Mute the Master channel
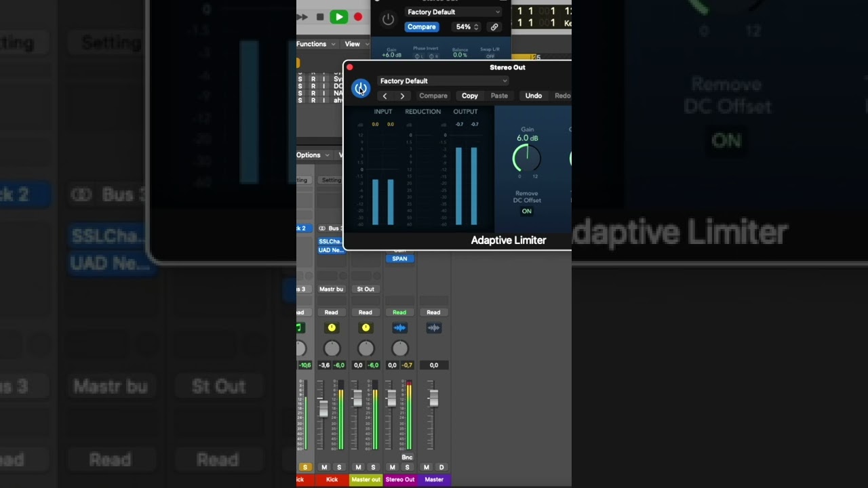 point(426,468)
